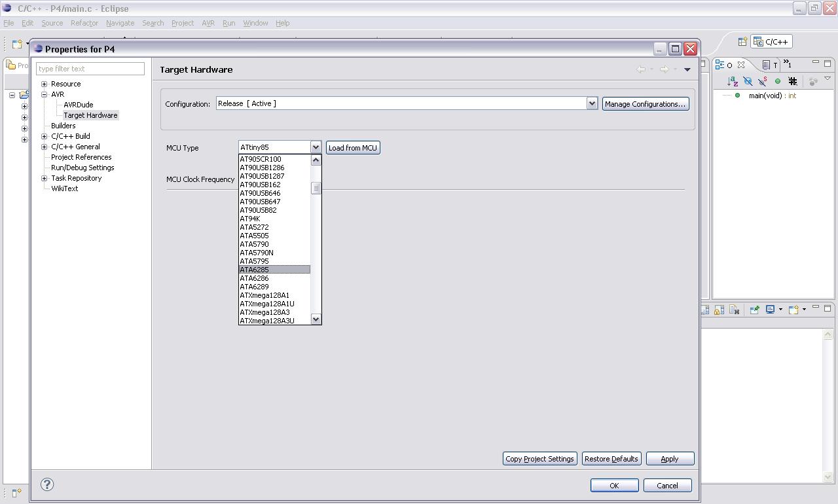Click the Clear Console icon
Screen dimensions: 838x504
point(733,310)
